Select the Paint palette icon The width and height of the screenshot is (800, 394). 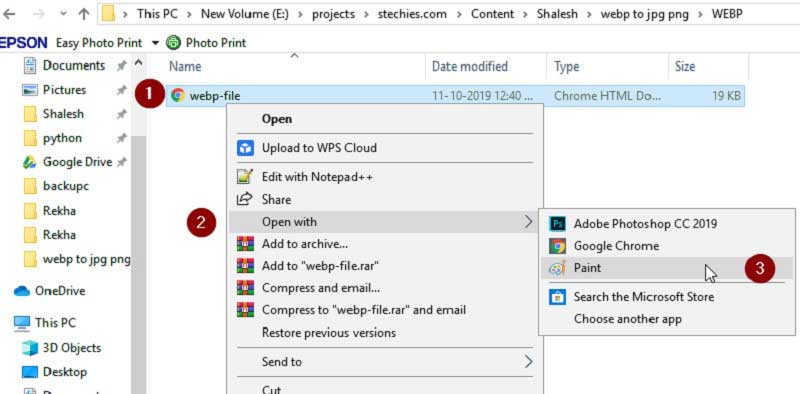click(x=558, y=268)
